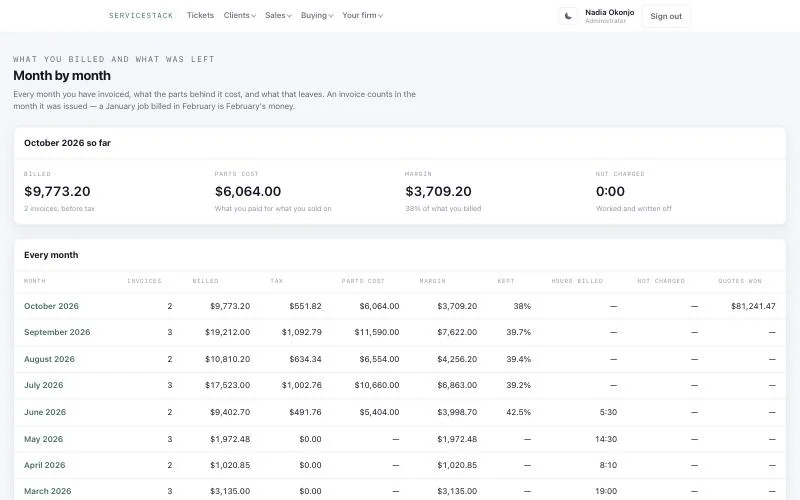This screenshot has height=500, width=800.
Task: Select the Kept column header
Action: click(x=506, y=281)
